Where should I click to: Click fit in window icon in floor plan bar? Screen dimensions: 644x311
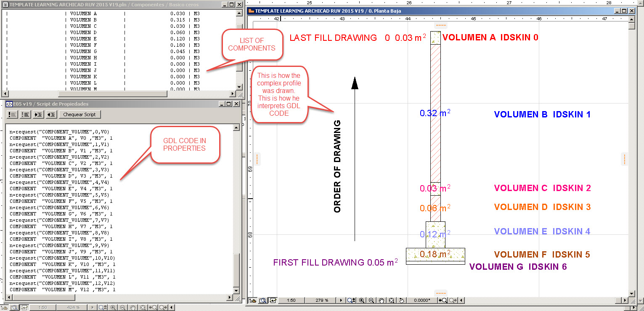point(392,300)
